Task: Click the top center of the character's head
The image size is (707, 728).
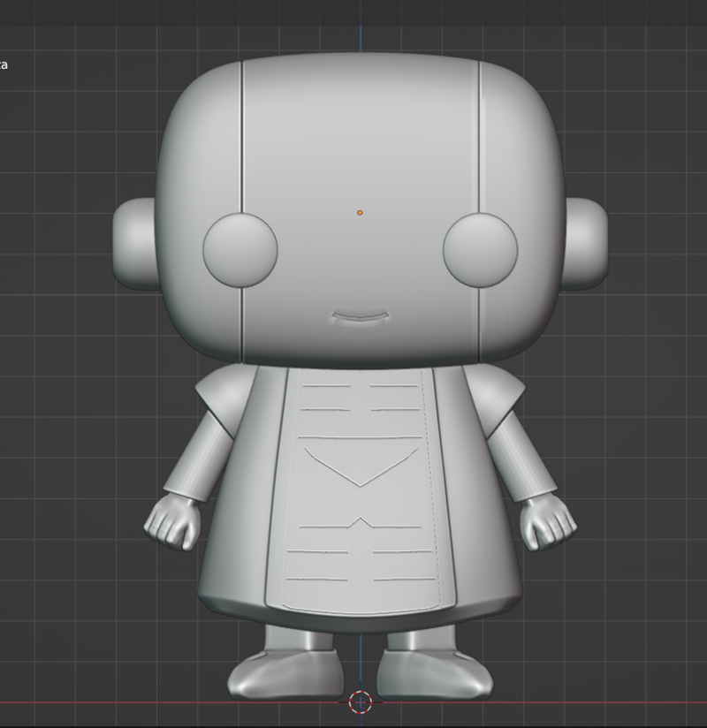Action: pyautogui.click(x=360, y=60)
